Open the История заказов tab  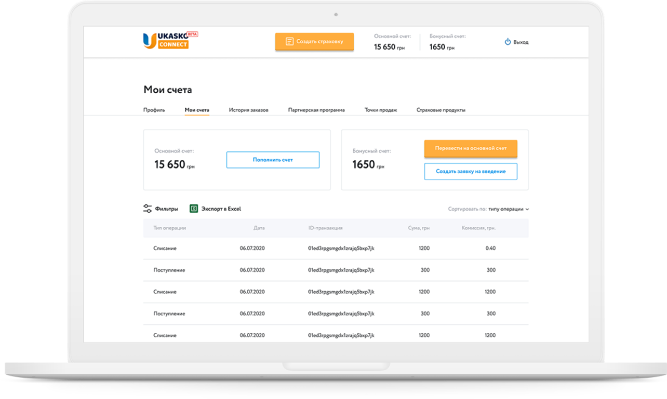pos(248,110)
